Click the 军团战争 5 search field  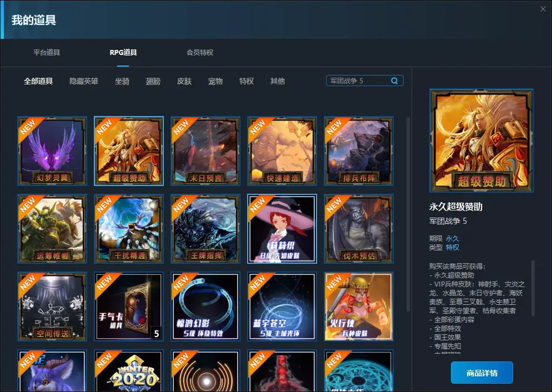coord(365,81)
